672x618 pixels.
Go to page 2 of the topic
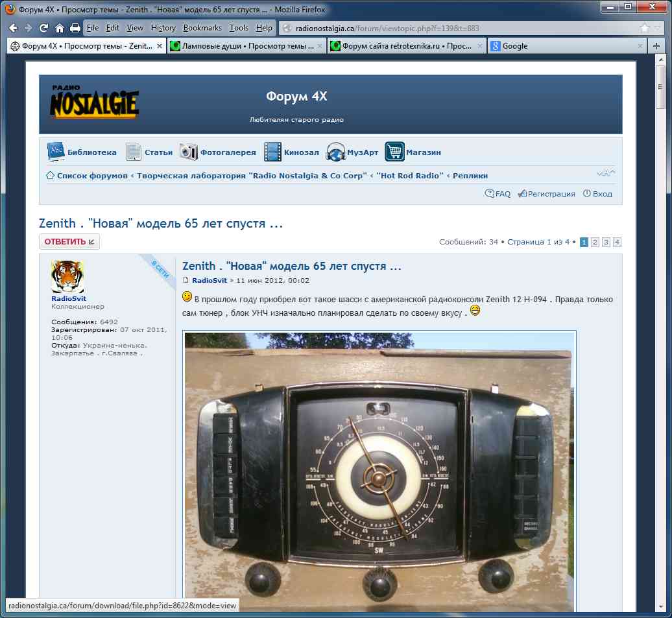tap(595, 242)
